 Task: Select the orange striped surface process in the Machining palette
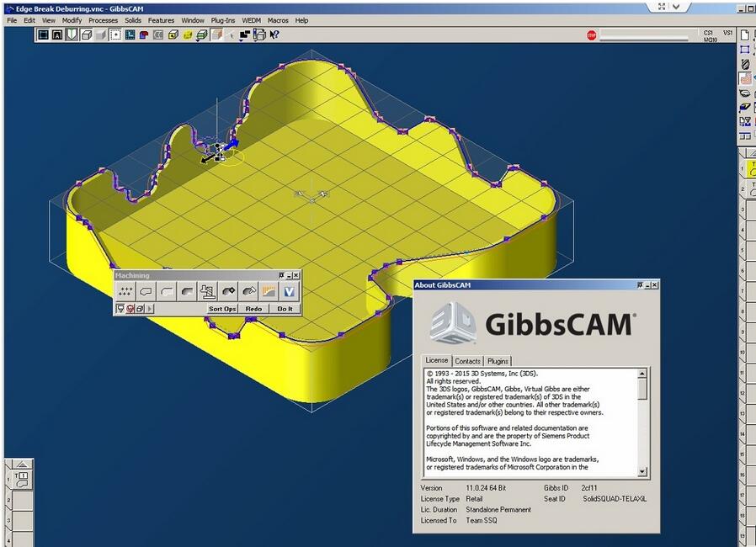(x=269, y=291)
